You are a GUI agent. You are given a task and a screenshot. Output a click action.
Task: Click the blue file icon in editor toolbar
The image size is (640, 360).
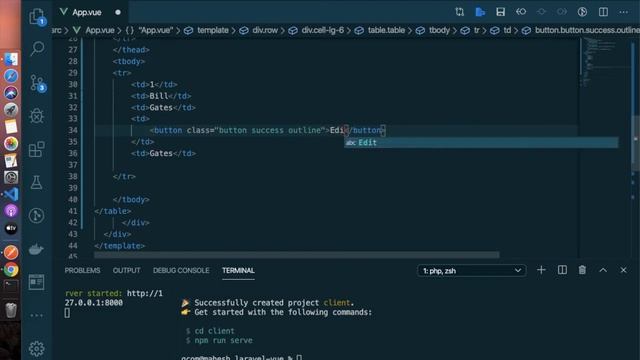click(x=480, y=12)
